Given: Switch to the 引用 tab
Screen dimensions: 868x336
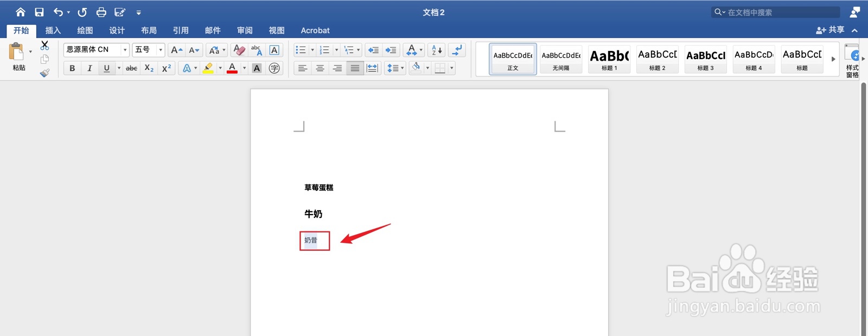Looking at the screenshot, I should click(181, 30).
